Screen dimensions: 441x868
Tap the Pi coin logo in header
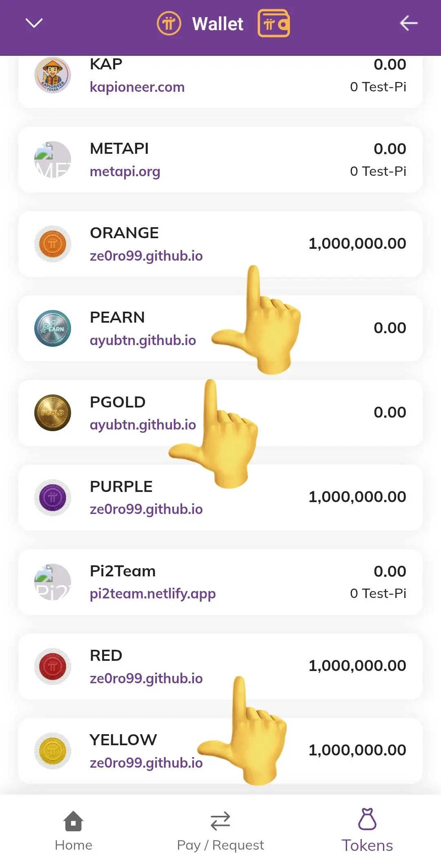[169, 24]
